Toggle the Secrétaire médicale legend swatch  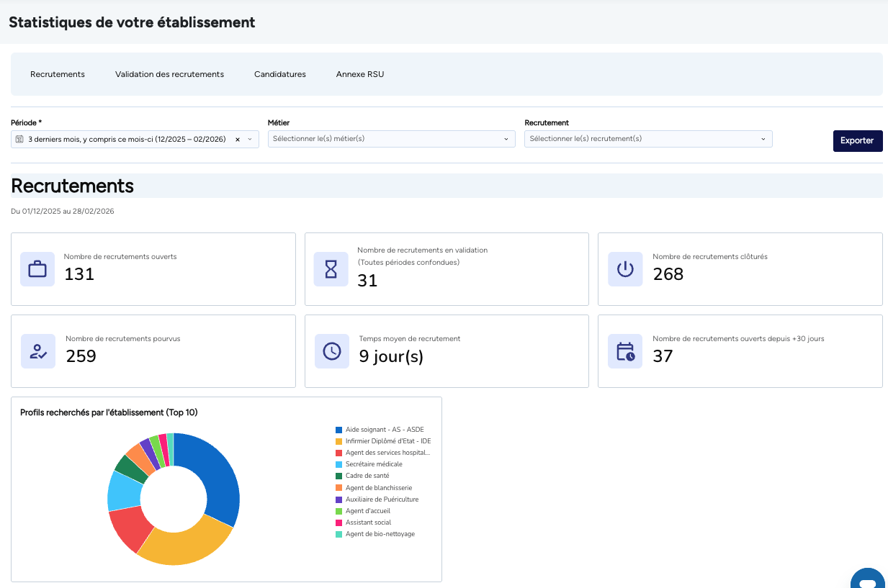tap(338, 464)
